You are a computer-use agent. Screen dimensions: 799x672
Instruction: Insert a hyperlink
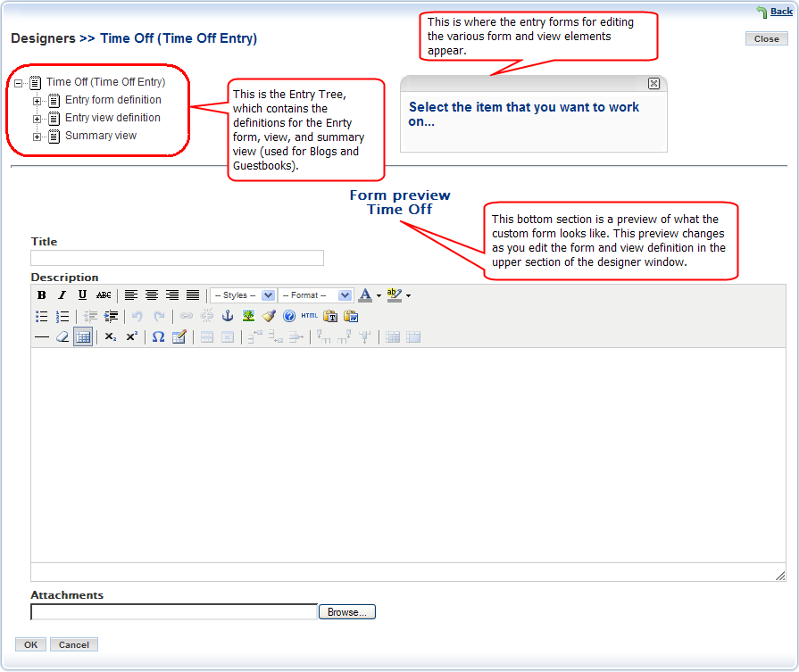pos(186,317)
